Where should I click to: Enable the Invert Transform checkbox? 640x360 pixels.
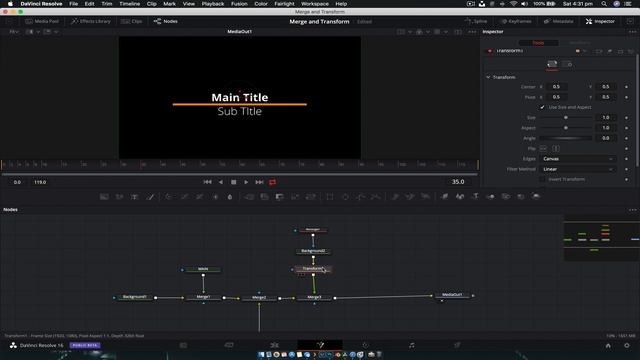542,179
